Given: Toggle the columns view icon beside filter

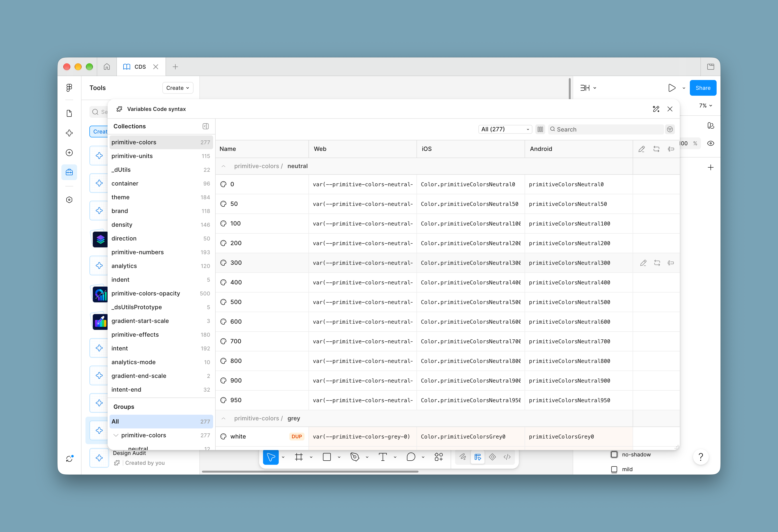Looking at the screenshot, I should [x=540, y=129].
